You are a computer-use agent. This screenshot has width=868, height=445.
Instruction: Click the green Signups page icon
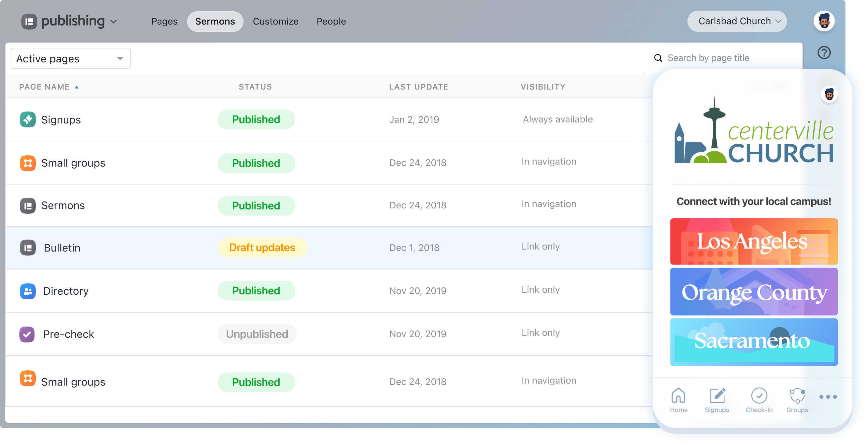click(x=28, y=120)
